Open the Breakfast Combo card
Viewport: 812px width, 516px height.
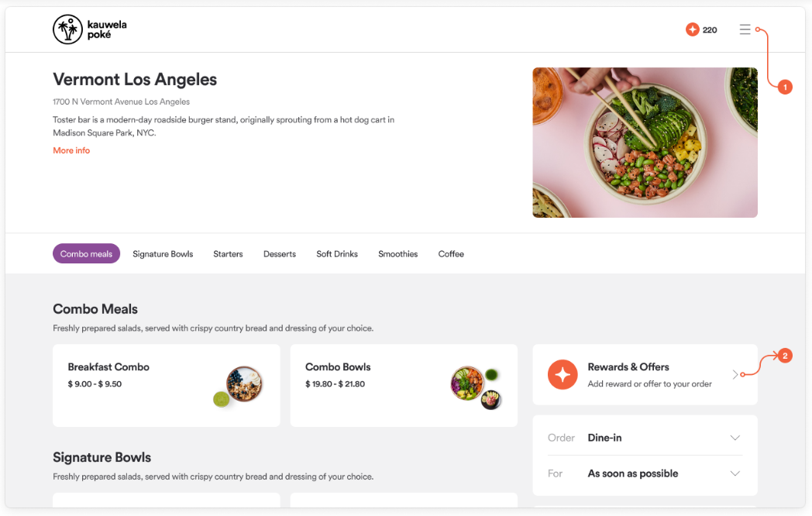(167, 385)
